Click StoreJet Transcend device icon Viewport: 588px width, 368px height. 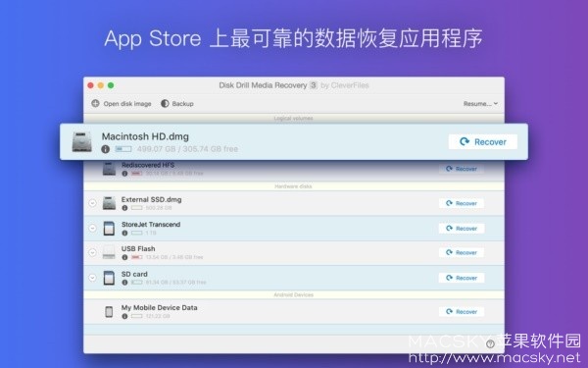tap(109, 229)
